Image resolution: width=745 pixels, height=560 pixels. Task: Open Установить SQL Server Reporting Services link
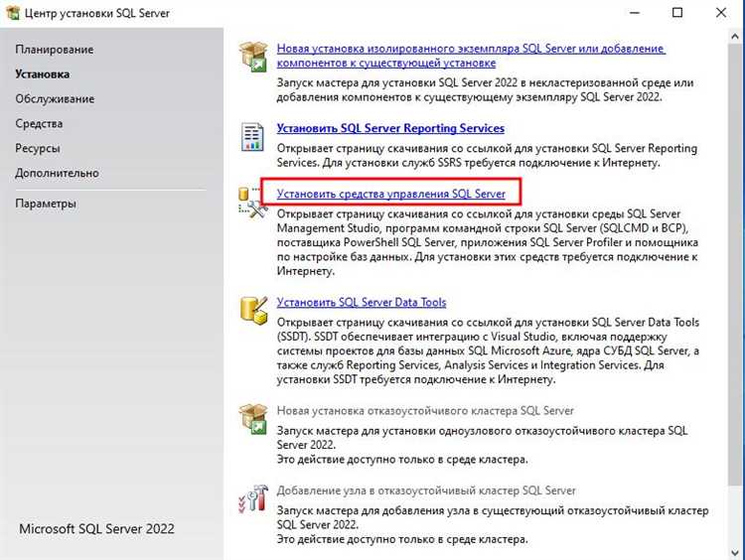(x=390, y=128)
